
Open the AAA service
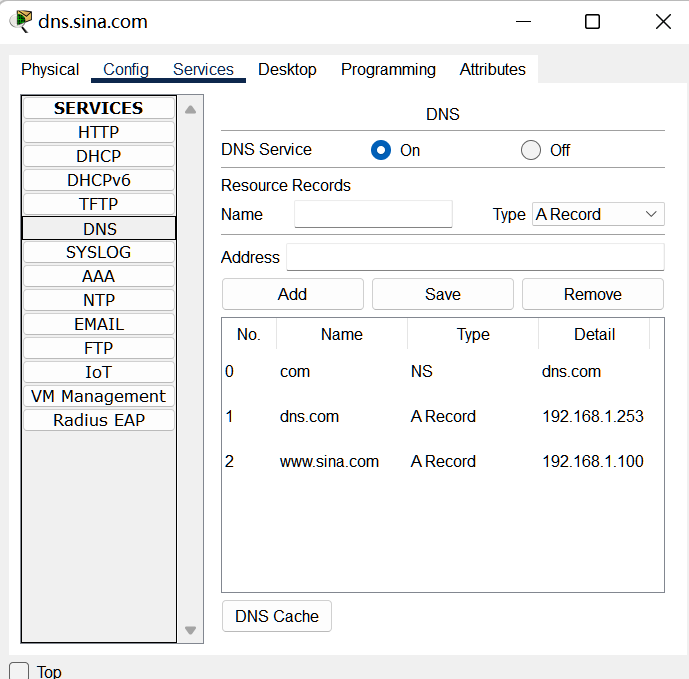point(99,276)
